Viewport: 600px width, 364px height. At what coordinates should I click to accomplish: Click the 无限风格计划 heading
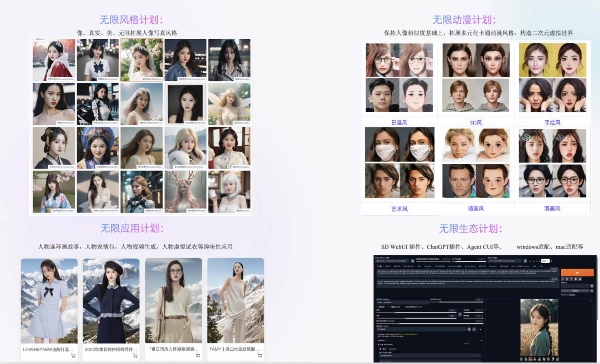[131, 20]
